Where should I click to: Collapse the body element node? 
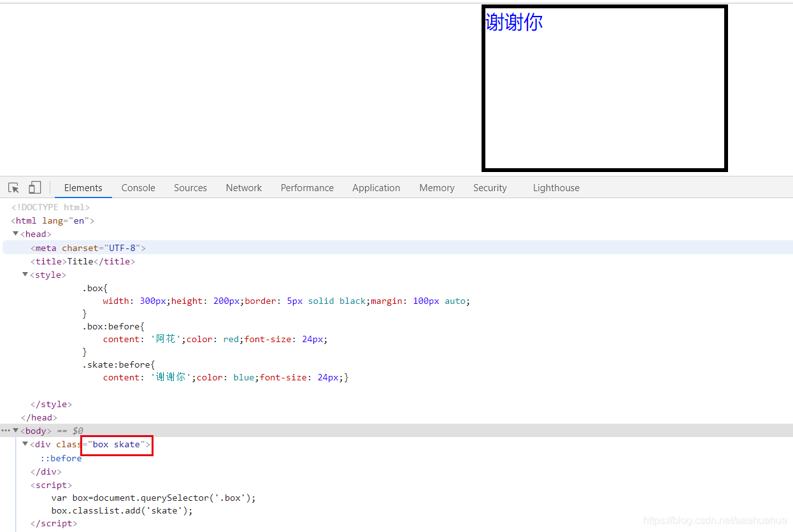(x=15, y=431)
